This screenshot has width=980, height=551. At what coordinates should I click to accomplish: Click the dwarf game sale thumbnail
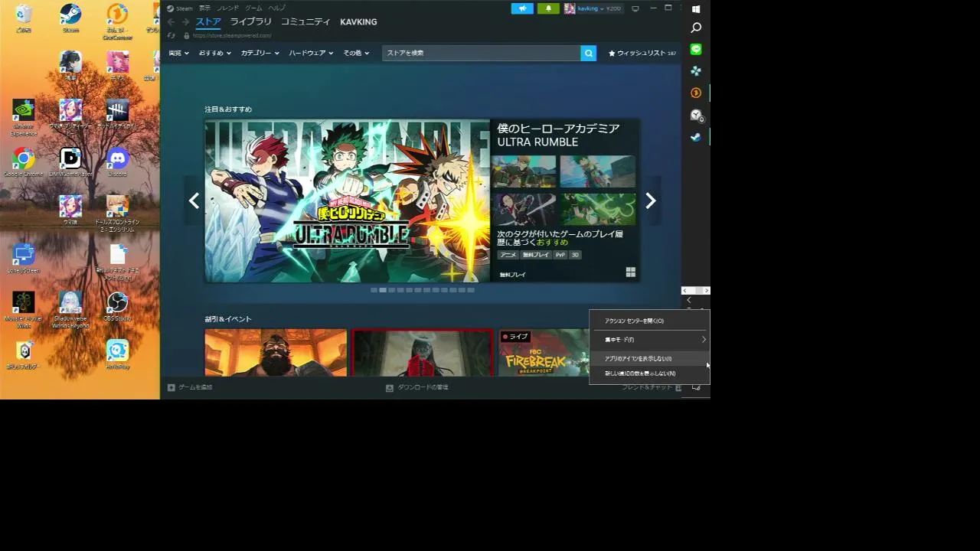(276, 353)
